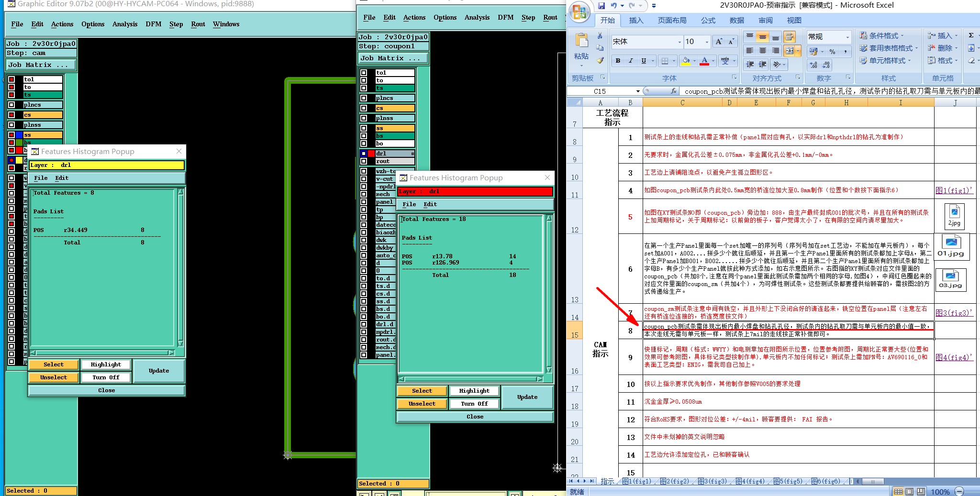
Task: Open Windows menu in cam Graphic Editor
Action: coord(226,24)
